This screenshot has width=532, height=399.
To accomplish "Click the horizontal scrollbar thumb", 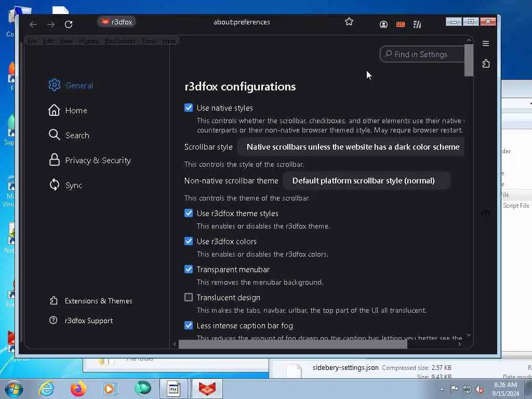I will pyautogui.click(x=293, y=344).
